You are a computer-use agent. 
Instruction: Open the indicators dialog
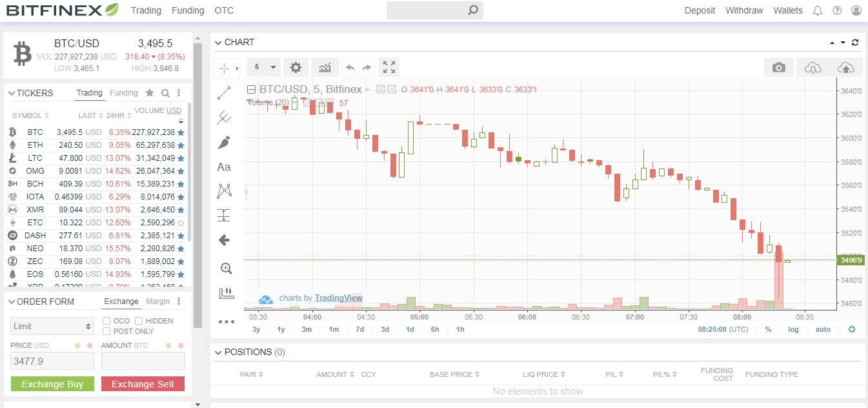tap(325, 66)
